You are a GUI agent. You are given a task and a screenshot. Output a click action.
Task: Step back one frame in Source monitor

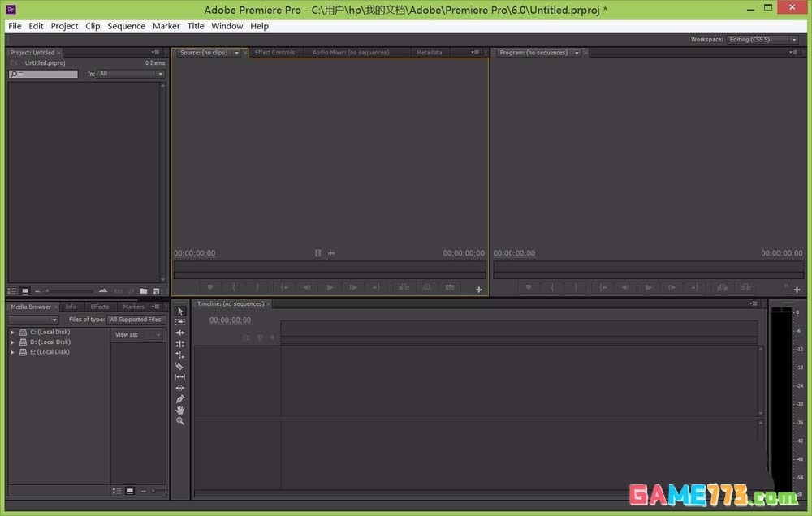(307, 287)
